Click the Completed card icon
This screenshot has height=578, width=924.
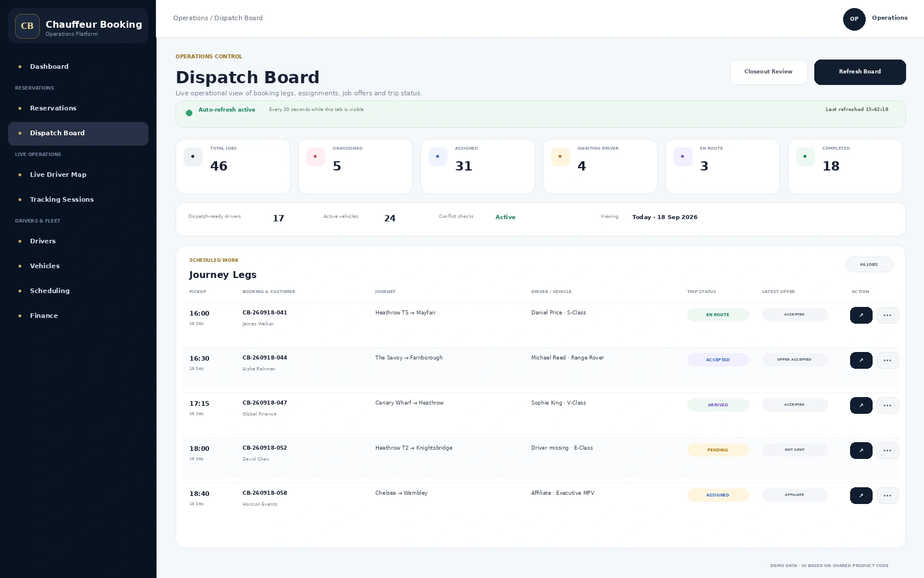[805, 157]
